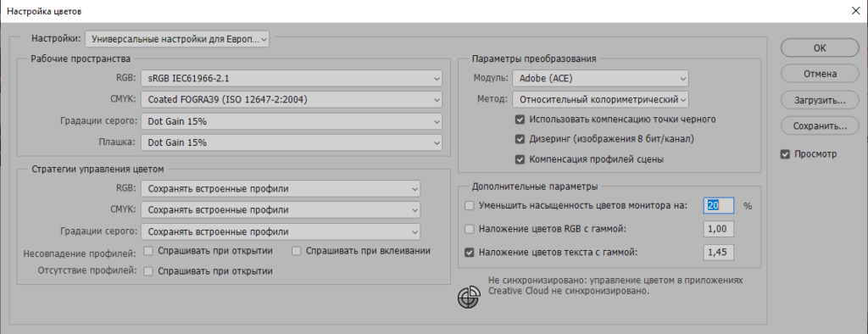Close the Настройка цветов dialog
The image size is (868, 334).
point(855,11)
